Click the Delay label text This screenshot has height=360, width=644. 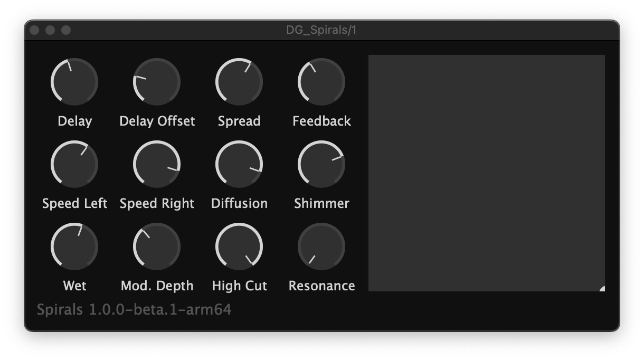74,121
